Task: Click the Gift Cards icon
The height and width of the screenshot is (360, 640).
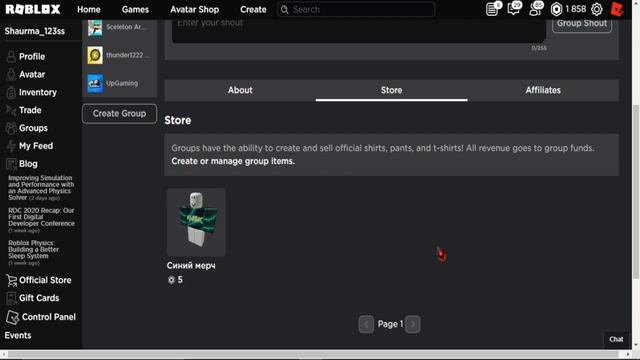Action: pyautogui.click(x=11, y=298)
